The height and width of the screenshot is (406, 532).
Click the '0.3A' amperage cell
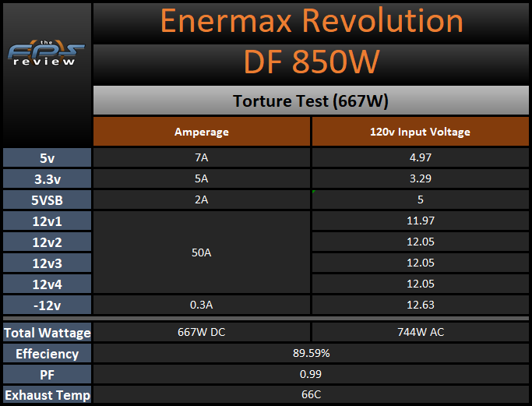(x=202, y=305)
